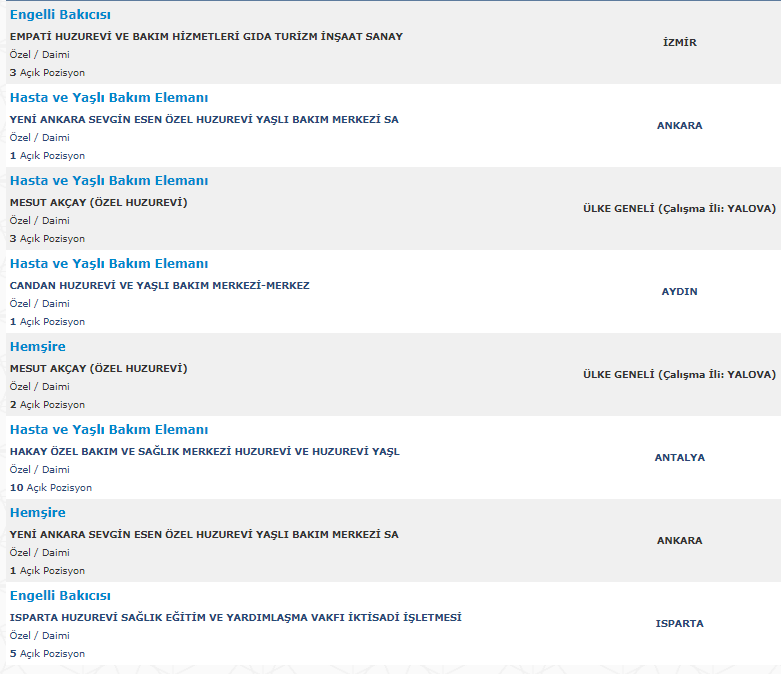
Task: Click the 5 Açık Pozisyon text
Action: (47, 654)
